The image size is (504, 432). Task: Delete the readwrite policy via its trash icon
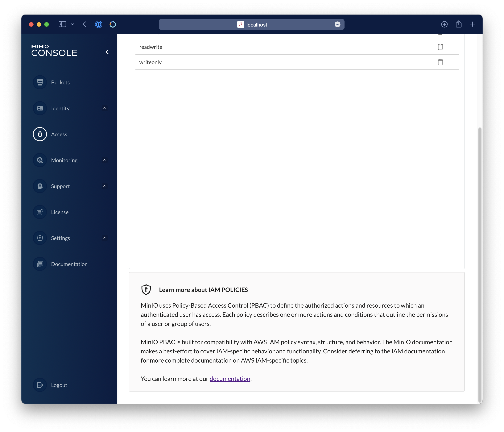[x=440, y=47]
